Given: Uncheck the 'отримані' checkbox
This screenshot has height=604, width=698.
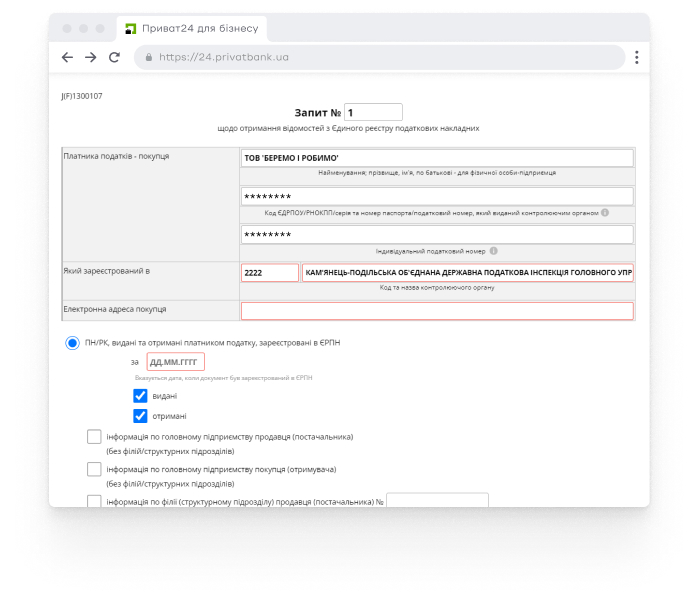Looking at the screenshot, I should tap(140, 416).
